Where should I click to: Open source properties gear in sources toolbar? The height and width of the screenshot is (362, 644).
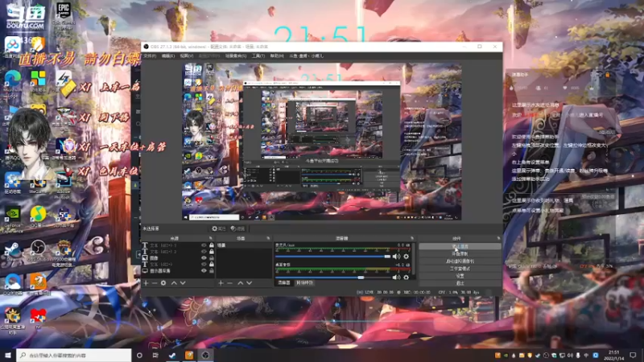coord(163,283)
